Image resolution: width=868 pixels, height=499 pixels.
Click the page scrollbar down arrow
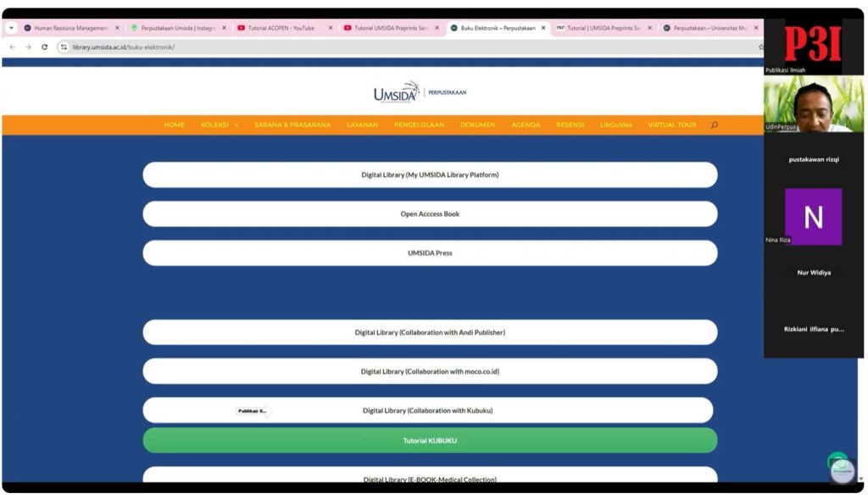[x=860, y=479]
